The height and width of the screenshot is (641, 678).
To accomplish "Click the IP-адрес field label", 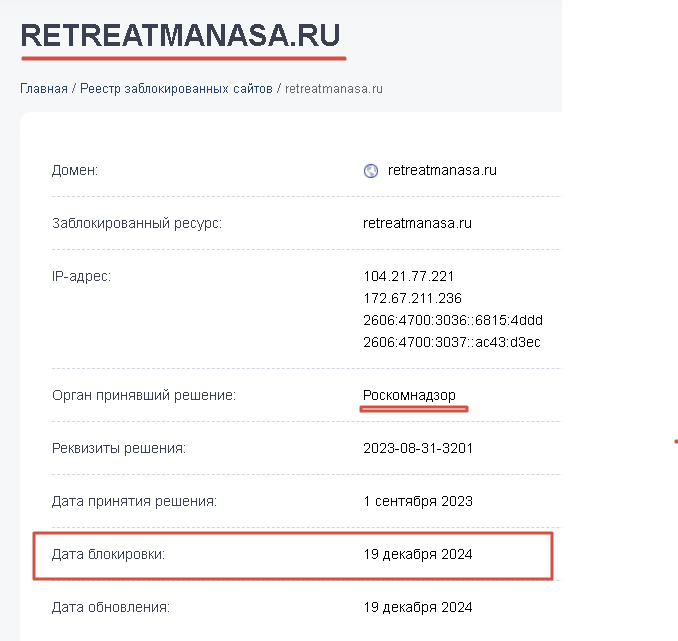I will tap(81, 276).
